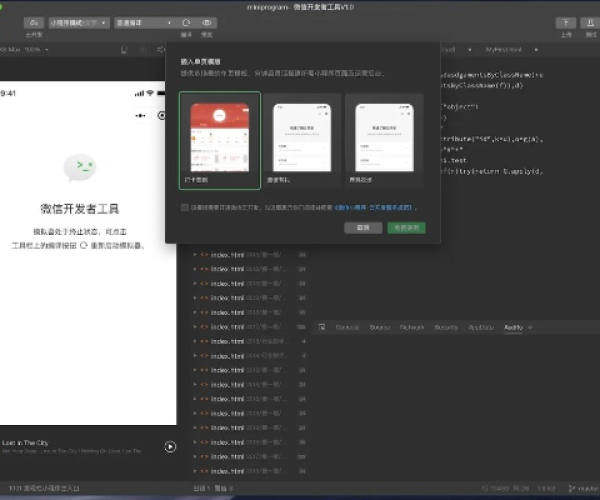Click the gray cancel button in dialog
Viewport: 600px width, 500px height.
363,228
